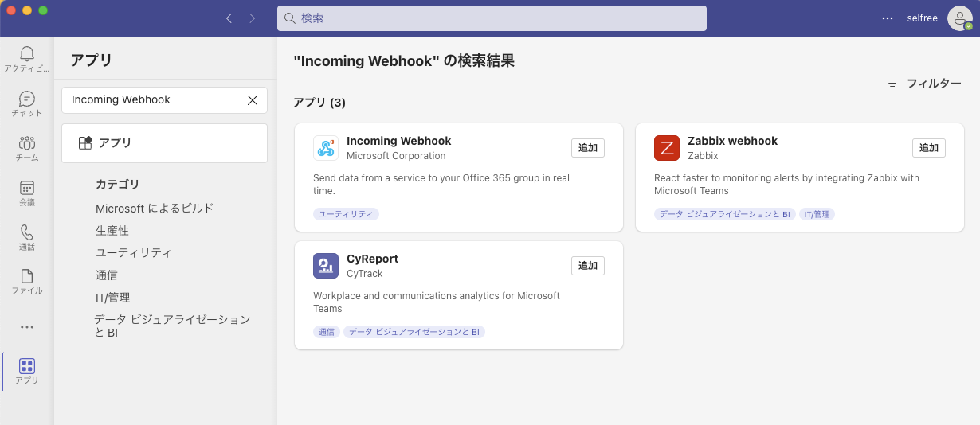The height and width of the screenshot is (425, 980).
Task: Add the Zabbix webhook app
Action: pos(929,148)
